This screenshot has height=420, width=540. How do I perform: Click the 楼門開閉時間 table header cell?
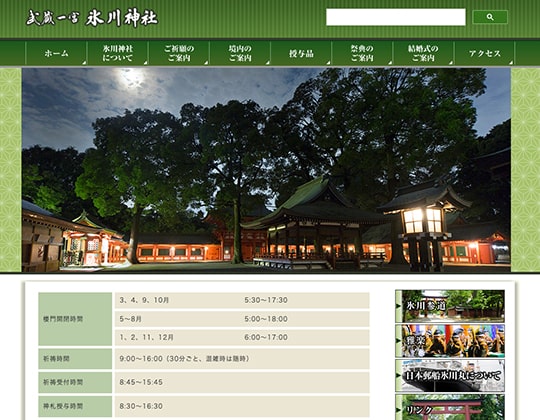[x=75, y=319]
